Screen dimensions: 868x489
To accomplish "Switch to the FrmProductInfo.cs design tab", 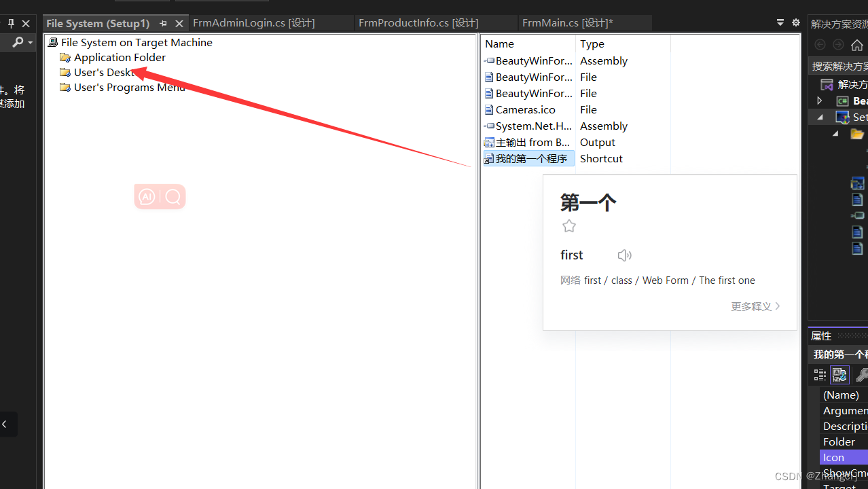I will [x=418, y=23].
